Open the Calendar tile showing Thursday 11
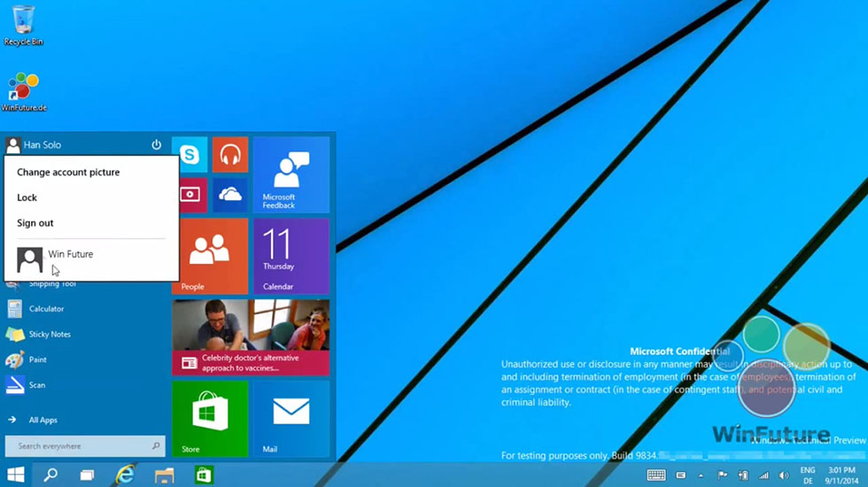868x487 pixels. click(291, 255)
